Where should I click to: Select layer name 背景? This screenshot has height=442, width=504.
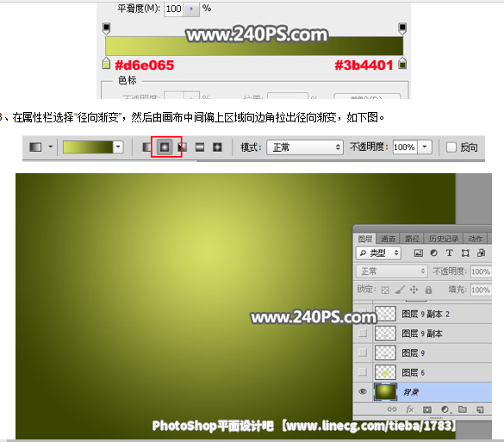coord(411,392)
